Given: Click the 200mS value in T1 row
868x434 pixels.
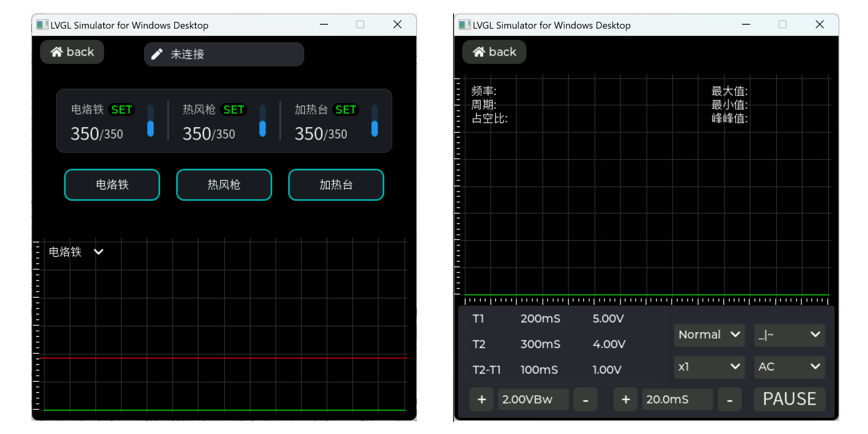Looking at the screenshot, I should (540, 319).
